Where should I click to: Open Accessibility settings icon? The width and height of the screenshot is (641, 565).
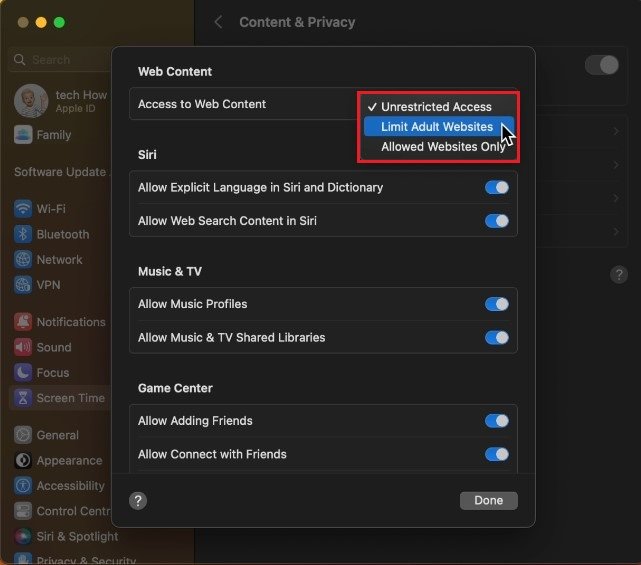point(23,486)
